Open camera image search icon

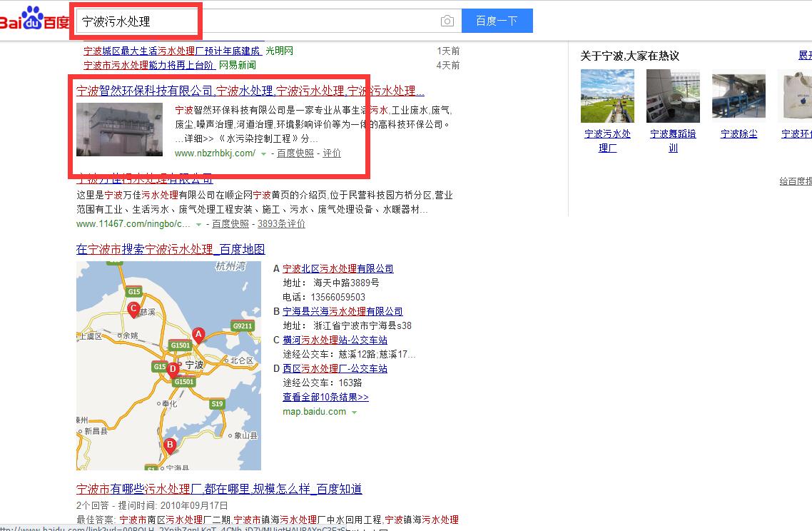[x=447, y=21]
